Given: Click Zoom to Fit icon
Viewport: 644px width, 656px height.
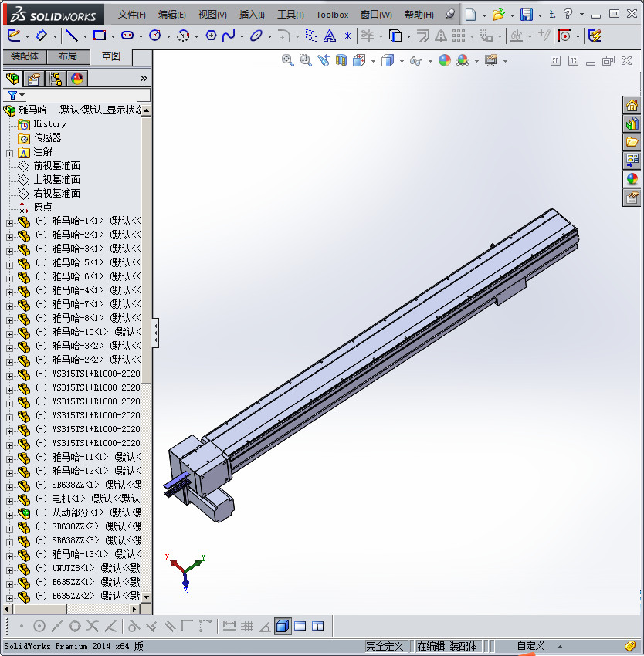Looking at the screenshot, I should coord(287,61).
